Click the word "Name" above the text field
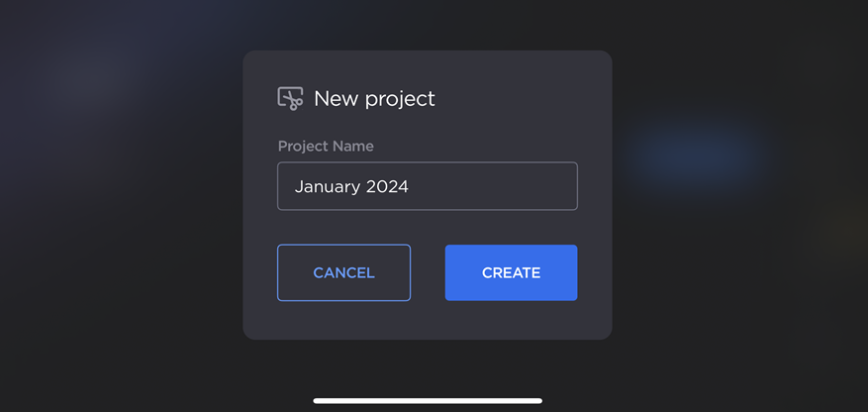 click(x=352, y=146)
